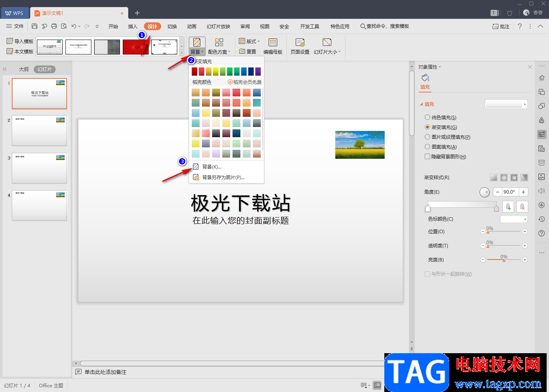Click remove gradient stop icon
The image size is (549, 392).
[x=522, y=207]
